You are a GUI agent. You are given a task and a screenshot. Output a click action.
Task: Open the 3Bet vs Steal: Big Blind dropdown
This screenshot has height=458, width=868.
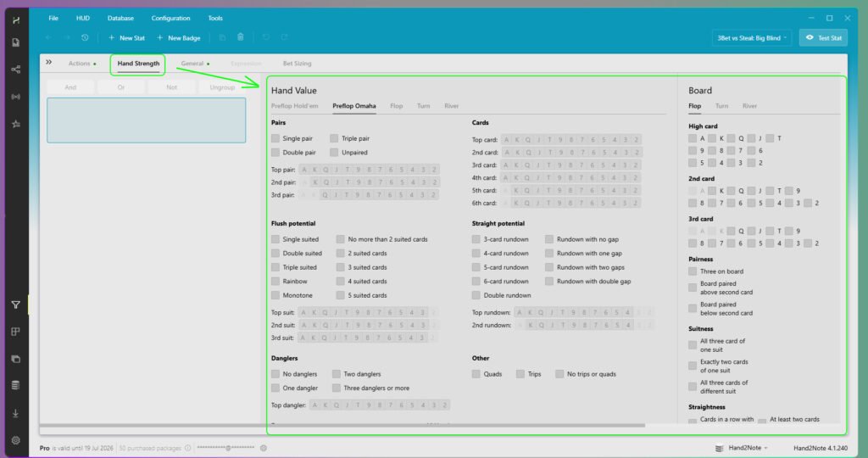tap(751, 37)
